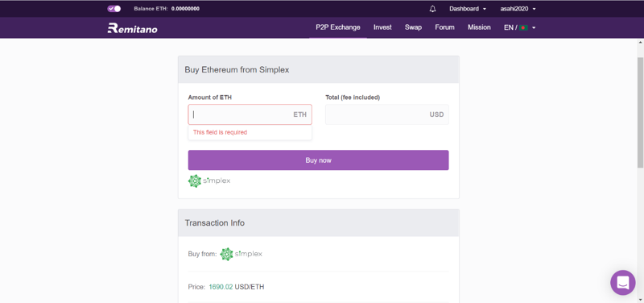
Task: Toggle the purple switch beside Balance ETH
Action: pyautogui.click(x=114, y=9)
